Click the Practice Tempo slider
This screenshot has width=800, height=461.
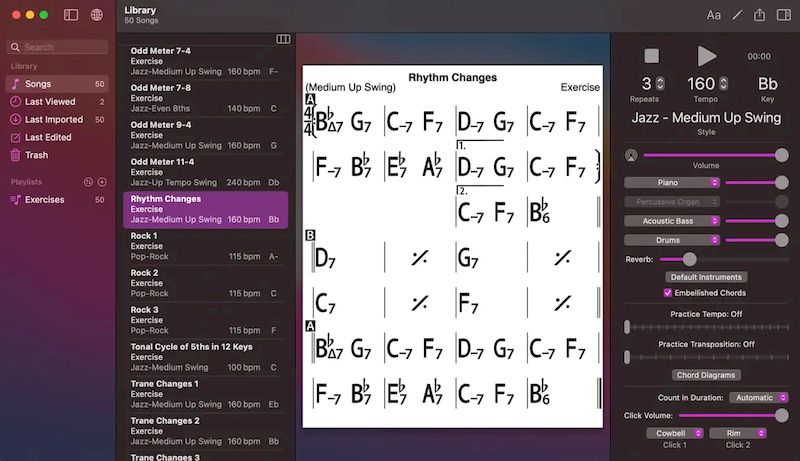pyautogui.click(x=707, y=327)
